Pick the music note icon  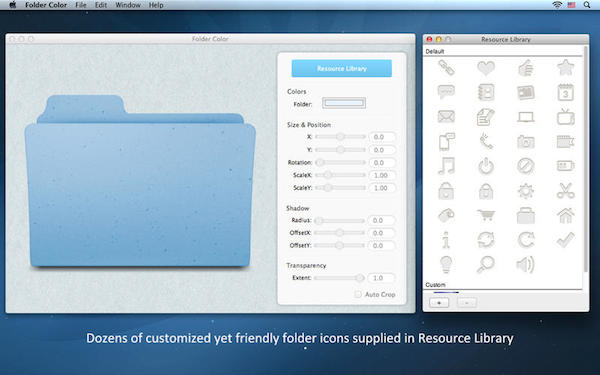[446, 166]
